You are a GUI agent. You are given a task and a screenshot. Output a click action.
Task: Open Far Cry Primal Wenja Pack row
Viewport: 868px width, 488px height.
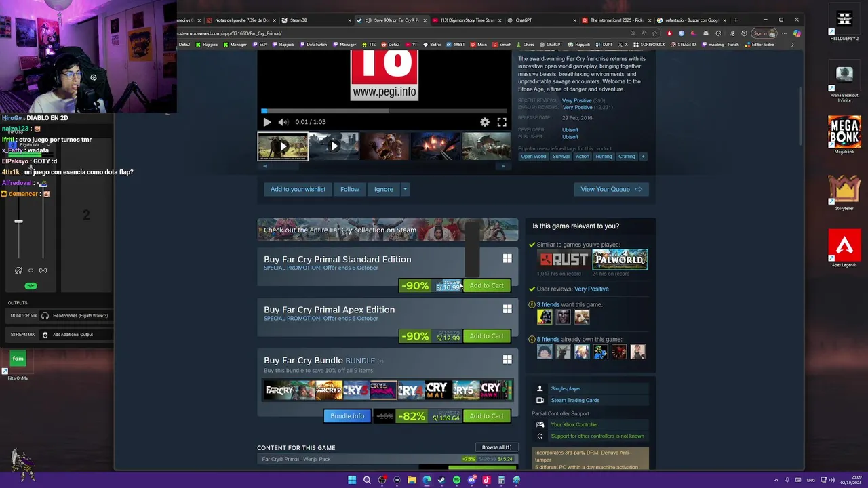click(x=387, y=459)
